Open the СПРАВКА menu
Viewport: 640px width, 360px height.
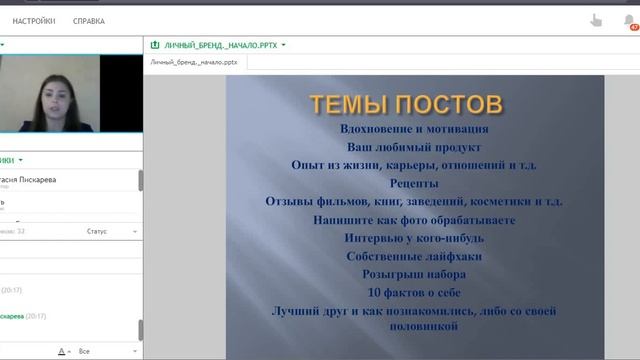point(89,21)
